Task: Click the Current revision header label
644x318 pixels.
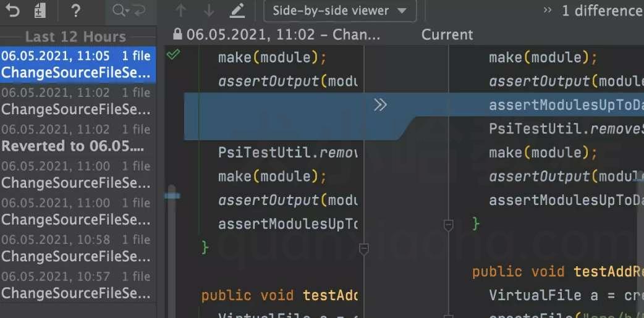Action: (x=447, y=35)
